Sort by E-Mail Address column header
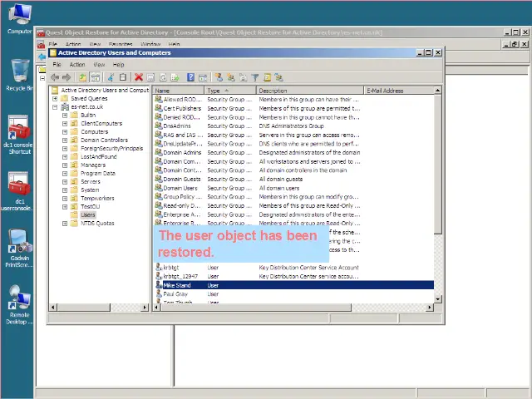 (399, 91)
